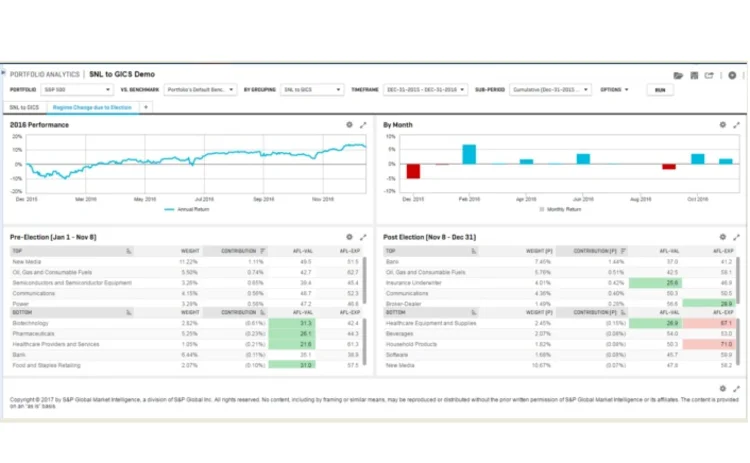Expand the 2016 Performance panel to fullscreen
Viewport: 750px width, 463px height.
363,125
